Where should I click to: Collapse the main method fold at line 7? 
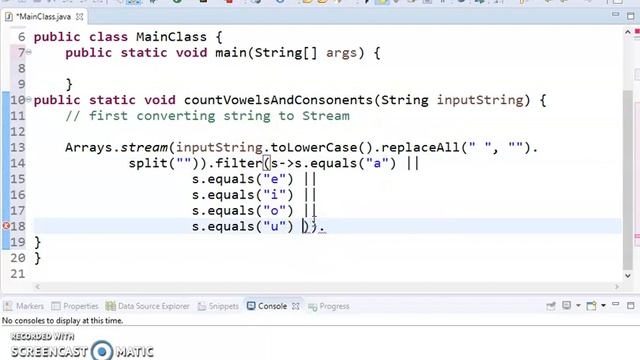click(x=29, y=52)
